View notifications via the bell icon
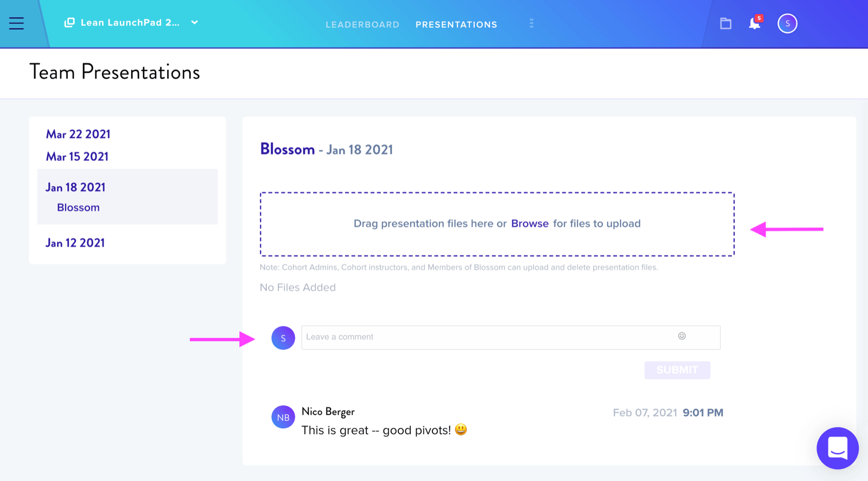 pos(755,23)
